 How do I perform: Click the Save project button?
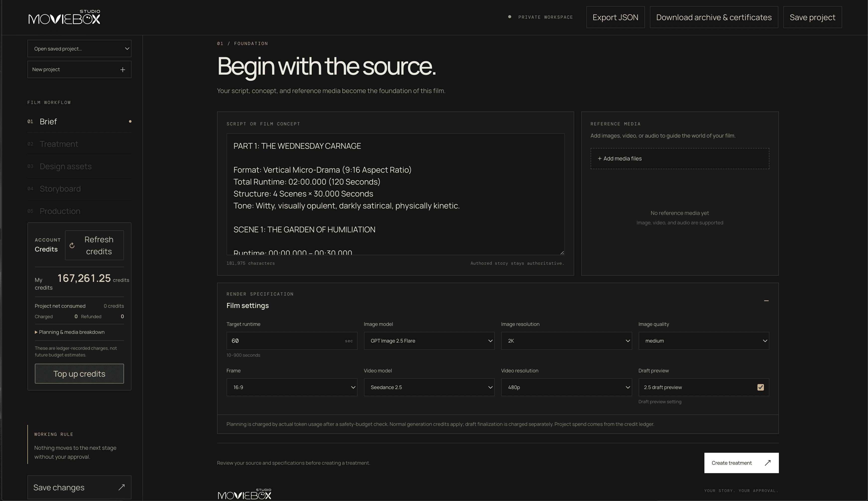coord(812,17)
